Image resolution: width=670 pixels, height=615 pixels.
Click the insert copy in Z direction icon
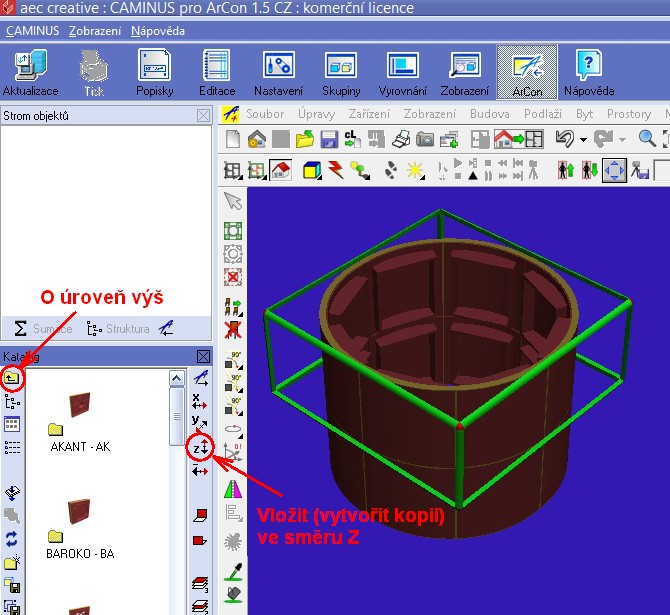[x=200, y=448]
